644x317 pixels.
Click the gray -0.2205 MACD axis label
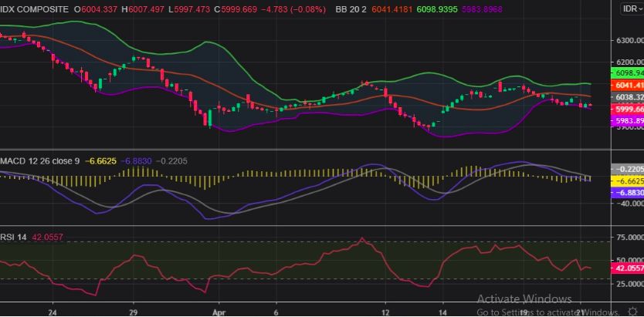pos(628,169)
